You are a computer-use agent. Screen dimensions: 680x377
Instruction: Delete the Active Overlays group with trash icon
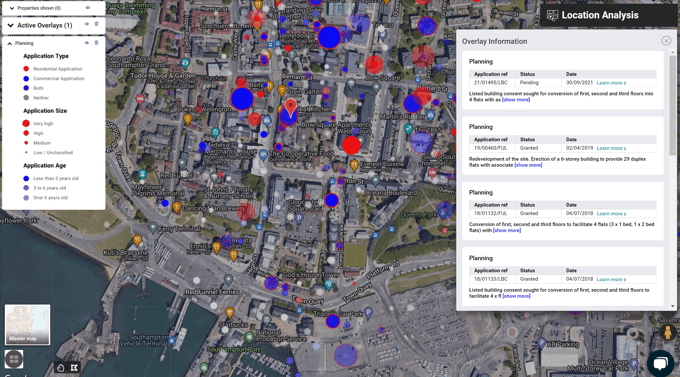96,24
